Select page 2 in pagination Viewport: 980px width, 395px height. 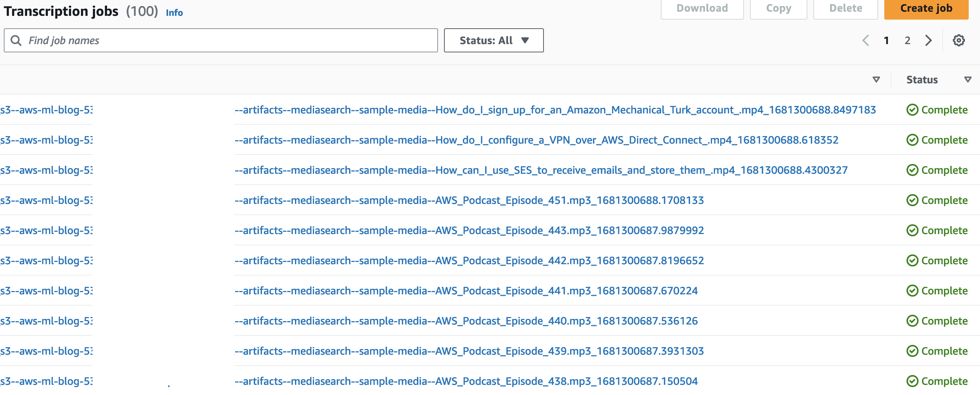(x=907, y=40)
